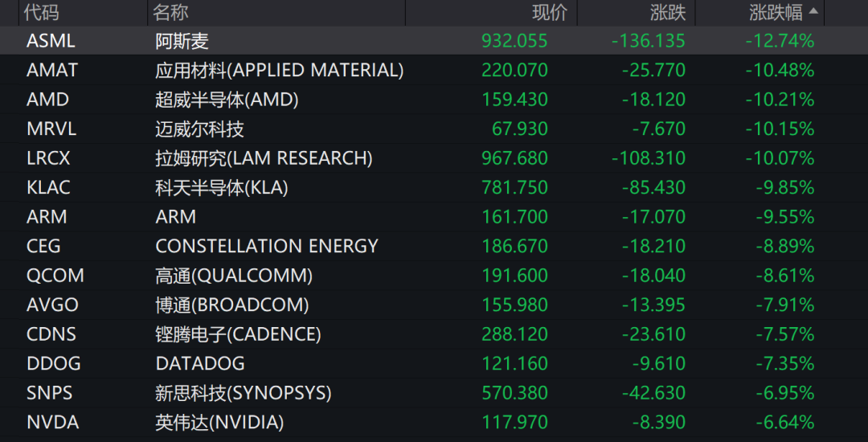Click QCOM percent change -8.61%

click(785, 276)
